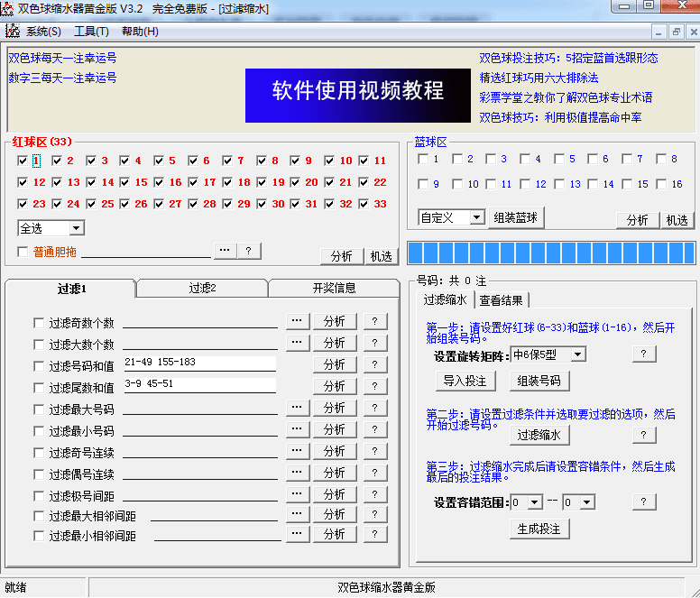The height and width of the screenshot is (598, 700).
Task: Switch to the 开奖信息 tab
Action: pos(334,289)
